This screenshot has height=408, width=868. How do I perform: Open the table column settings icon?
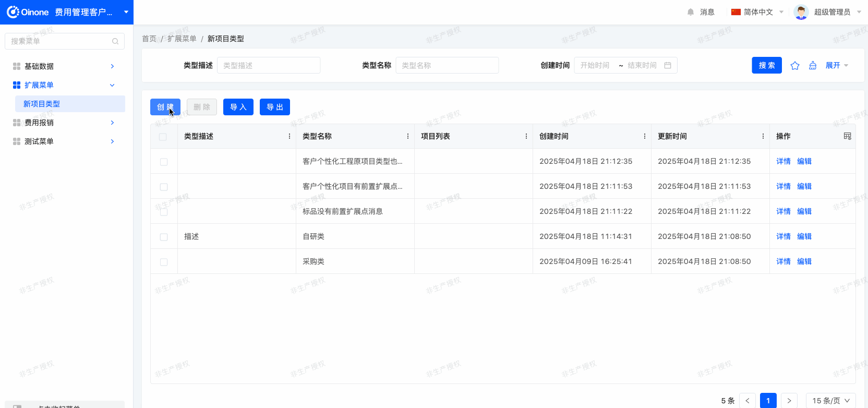[x=847, y=136]
